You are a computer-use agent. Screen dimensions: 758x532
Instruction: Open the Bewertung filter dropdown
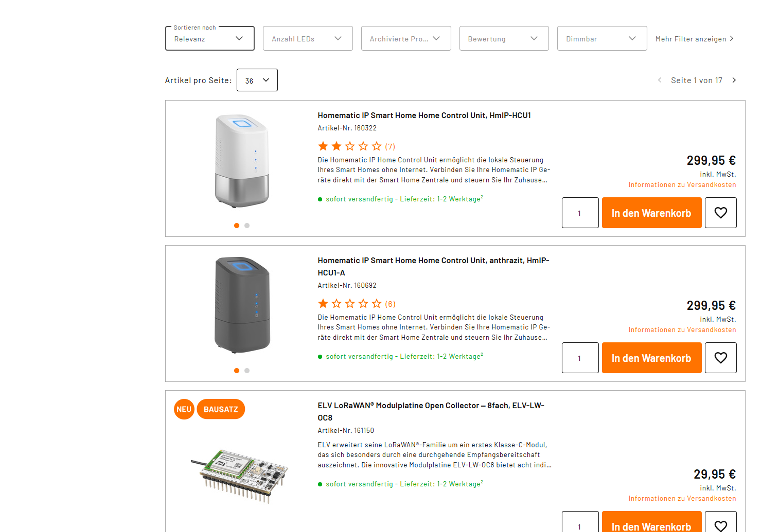coord(504,39)
